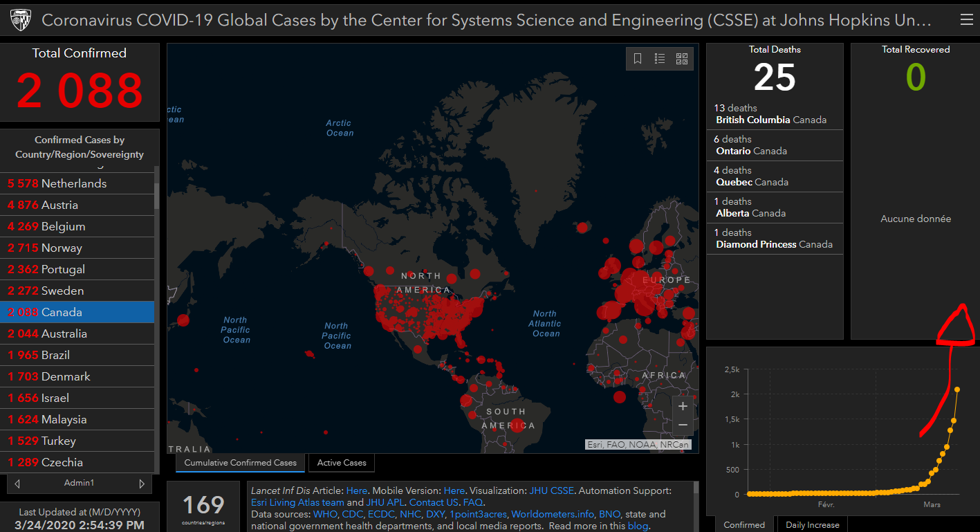Image resolution: width=980 pixels, height=532 pixels.
Task: Click Ontario Canada deaths entry
Action: click(x=775, y=145)
